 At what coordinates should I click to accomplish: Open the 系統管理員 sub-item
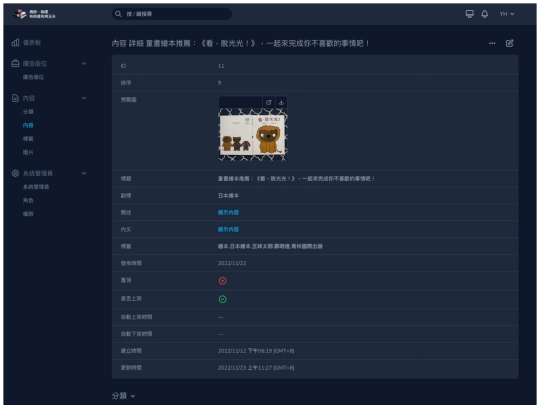pos(36,187)
